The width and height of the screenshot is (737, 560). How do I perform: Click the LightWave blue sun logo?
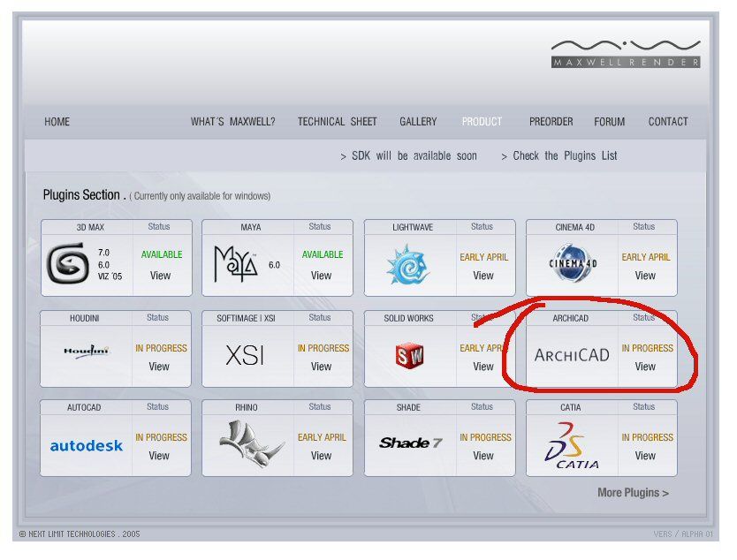tap(407, 265)
